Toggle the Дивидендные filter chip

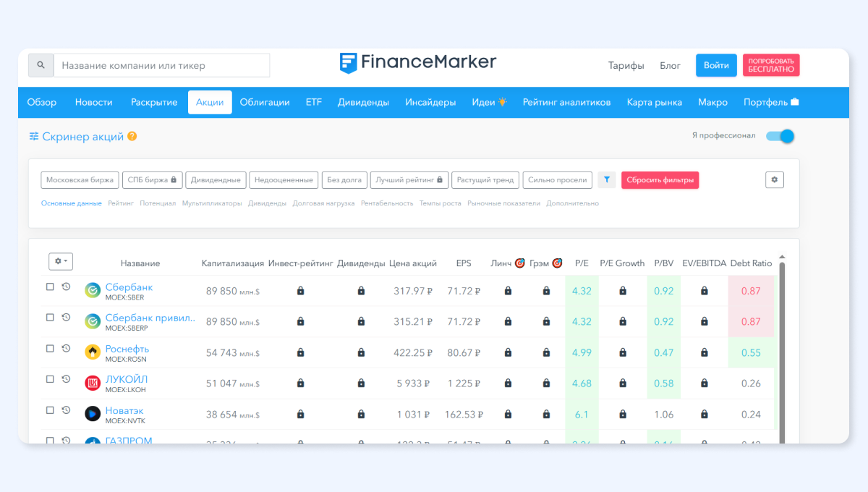tap(216, 180)
